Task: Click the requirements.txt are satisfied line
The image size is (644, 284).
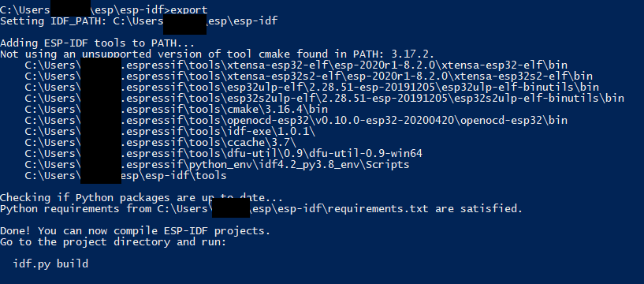Action: pyautogui.click(x=261, y=209)
